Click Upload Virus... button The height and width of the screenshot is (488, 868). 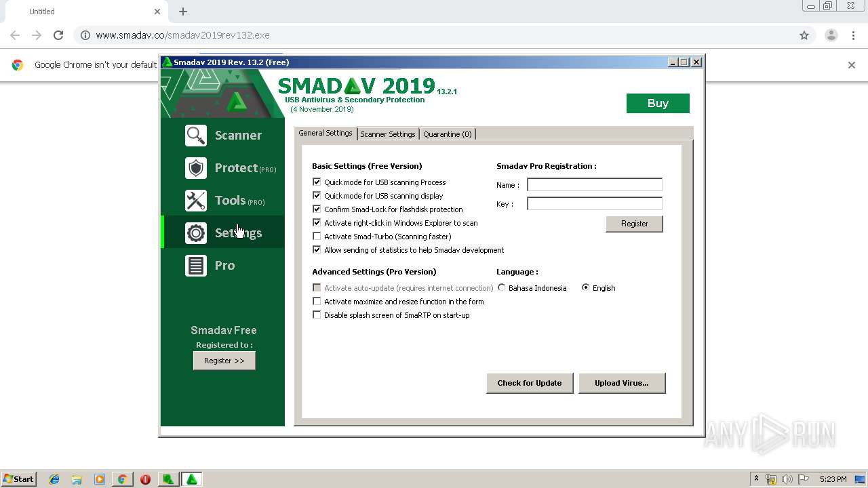[x=622, y=383]
